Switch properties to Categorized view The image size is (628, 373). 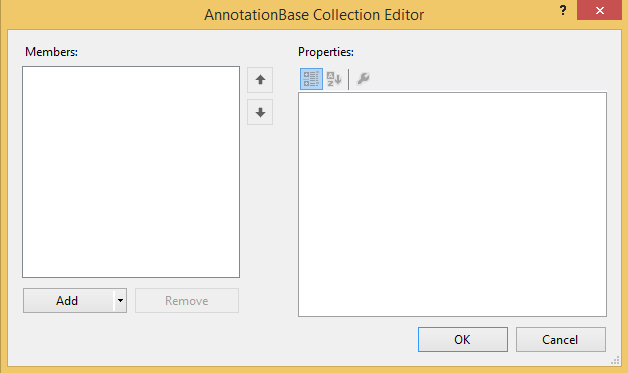[x=311, y=79]
